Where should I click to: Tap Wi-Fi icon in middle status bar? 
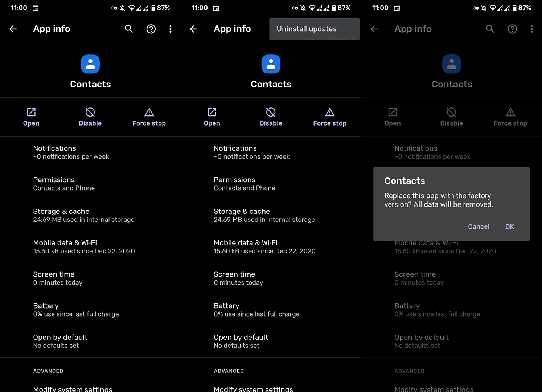tap(312, 8)
